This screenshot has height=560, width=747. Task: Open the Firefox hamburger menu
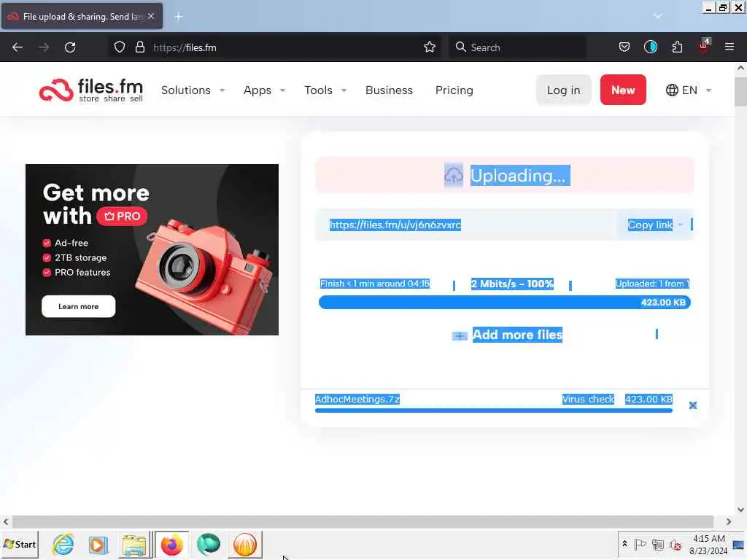[729, 47]
